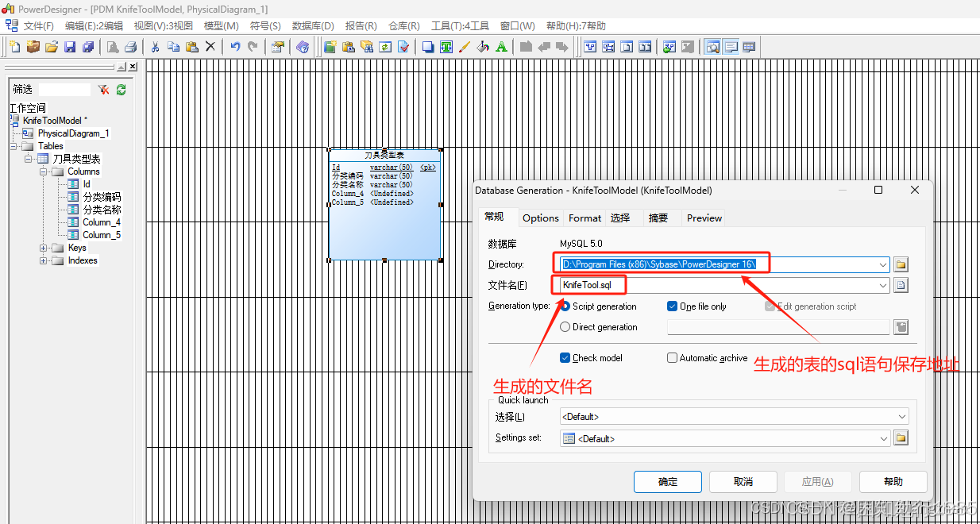Collapse the Columns tree node
The image size is (980, 524).
click(x=44, y=171)
